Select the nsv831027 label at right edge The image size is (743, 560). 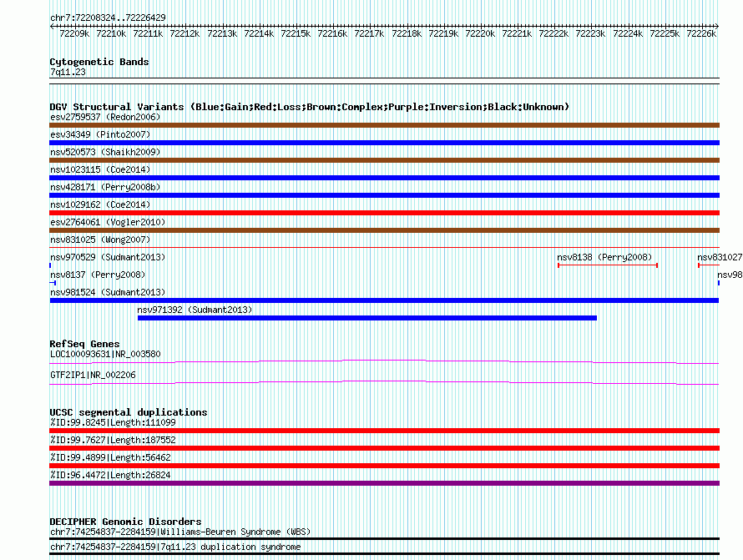pos(720,257)
